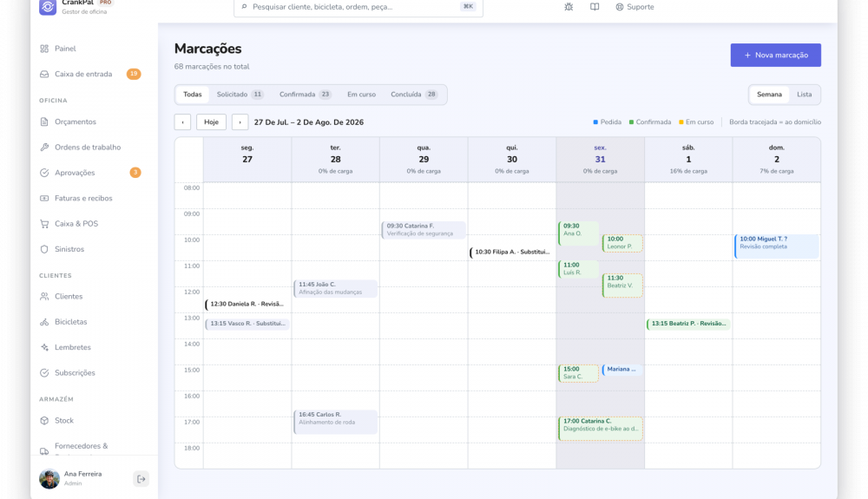Open 10:00 Leonor P. appointment
This screenshot has height=499, width=868.
(622, 243)
